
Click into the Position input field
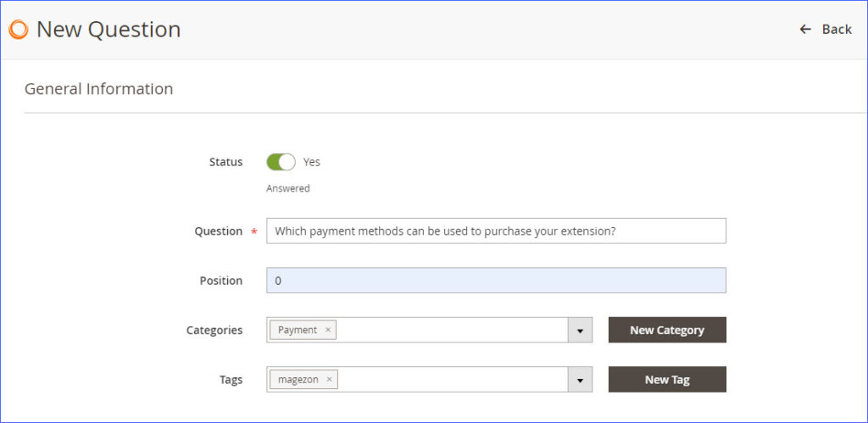496,281
